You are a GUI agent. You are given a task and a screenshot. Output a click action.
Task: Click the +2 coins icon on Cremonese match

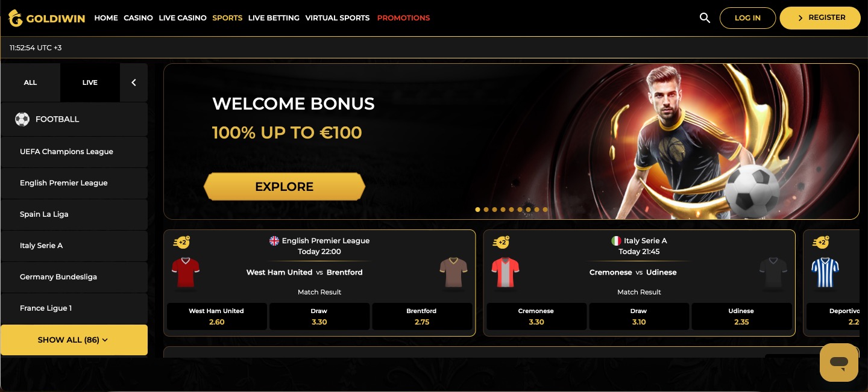(501, 242)
